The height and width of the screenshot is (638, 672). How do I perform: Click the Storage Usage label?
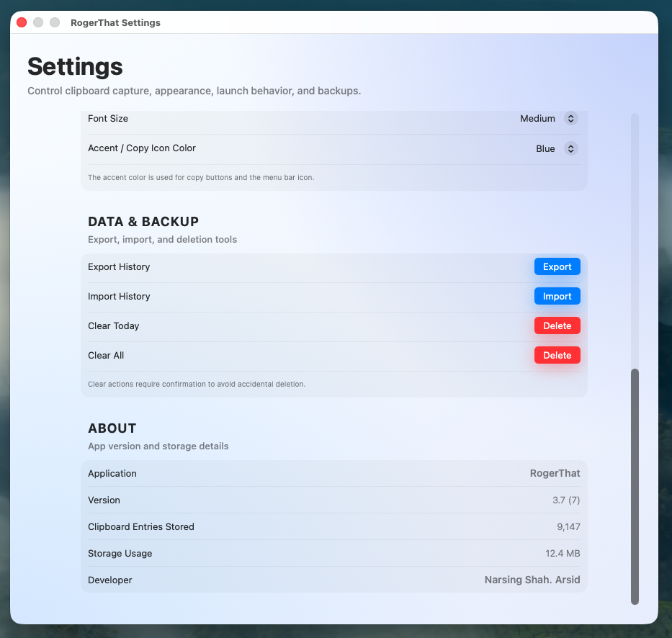tap(120, 554)
